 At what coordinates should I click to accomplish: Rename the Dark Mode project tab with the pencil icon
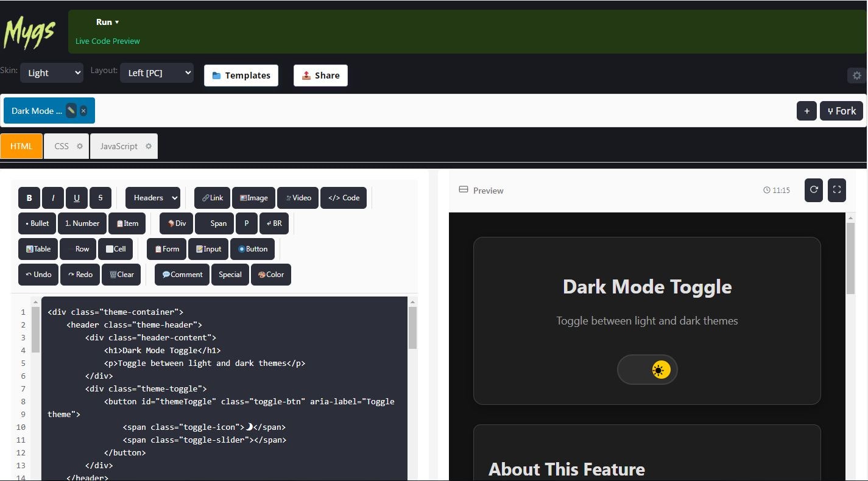click(x=71, y=111)
